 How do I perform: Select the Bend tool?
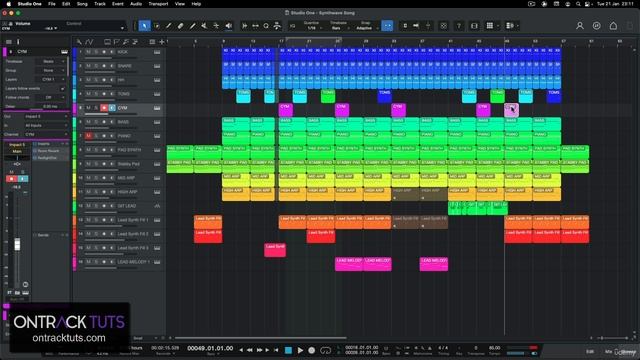coord(216,26)
